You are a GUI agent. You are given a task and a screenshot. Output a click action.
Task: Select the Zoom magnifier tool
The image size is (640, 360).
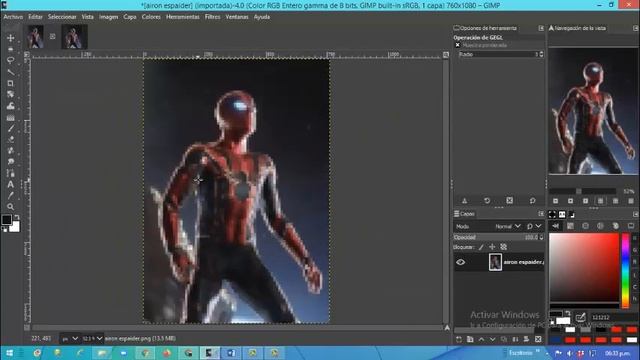pos(11,207)
